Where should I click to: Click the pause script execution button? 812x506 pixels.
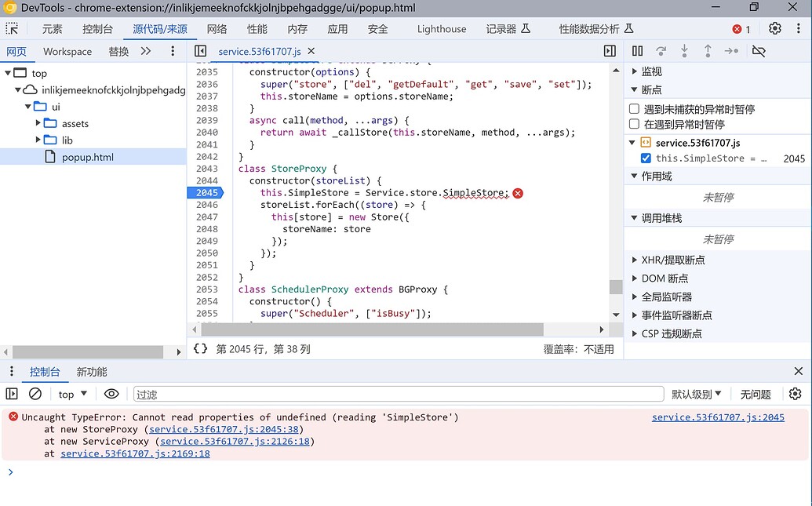point(638,51)
